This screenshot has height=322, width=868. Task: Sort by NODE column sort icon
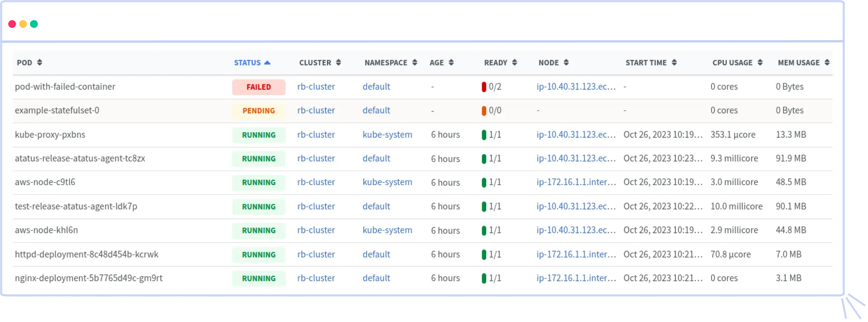tap(566, 62)
